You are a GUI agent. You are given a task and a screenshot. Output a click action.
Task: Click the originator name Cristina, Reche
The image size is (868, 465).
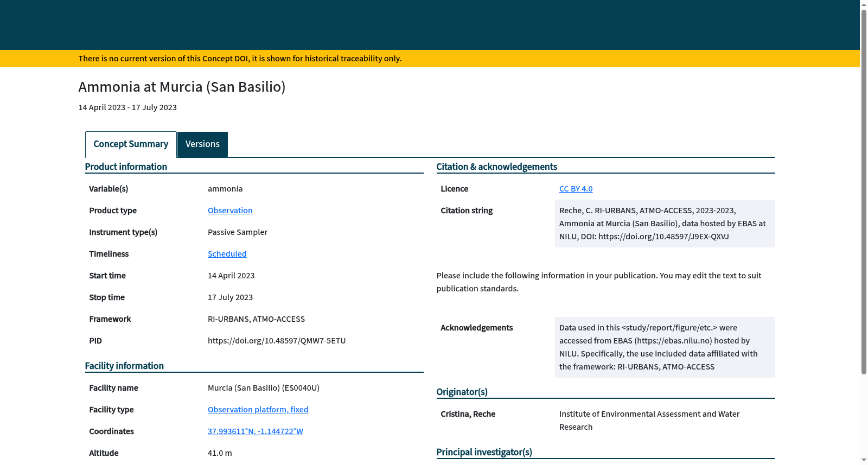pyautogui.click(x=468, y=414)
